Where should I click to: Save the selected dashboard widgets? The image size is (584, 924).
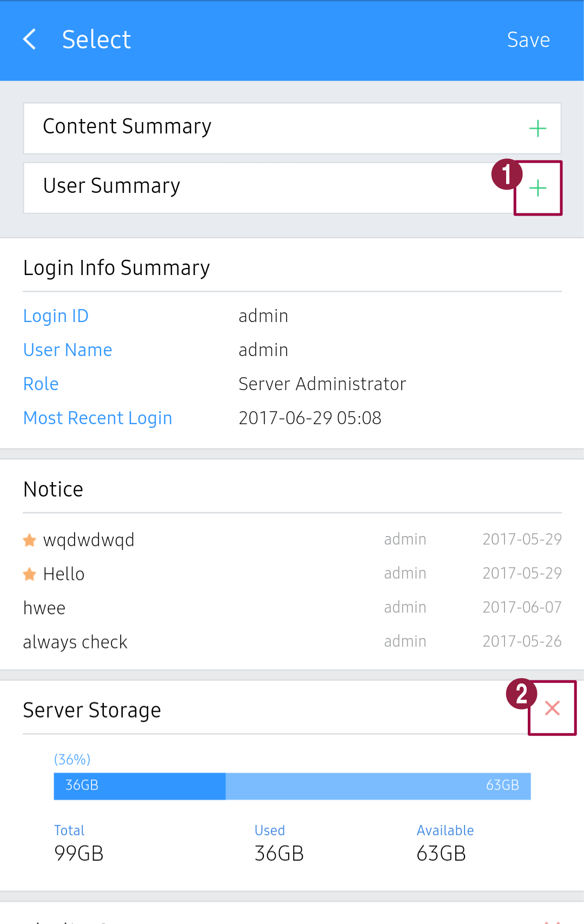click(528, 40)
